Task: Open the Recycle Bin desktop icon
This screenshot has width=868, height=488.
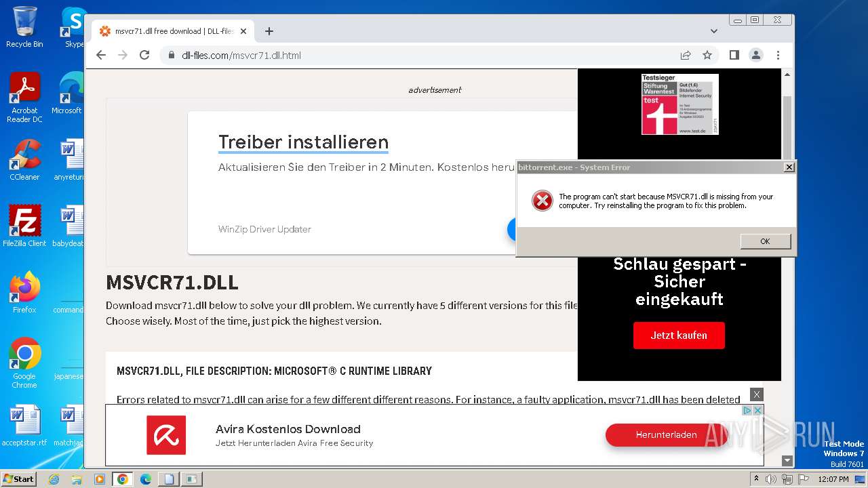Action: tap(24, 28)
